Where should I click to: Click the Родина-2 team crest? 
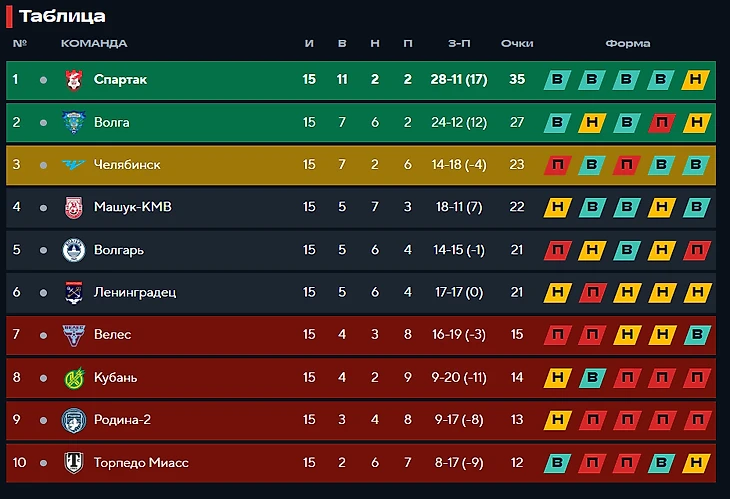(x=74, y=420)
